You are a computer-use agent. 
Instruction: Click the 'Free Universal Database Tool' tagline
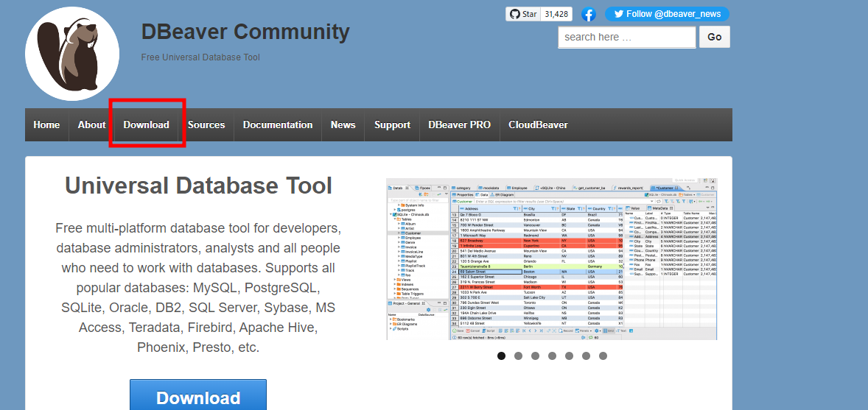[200, 57]
